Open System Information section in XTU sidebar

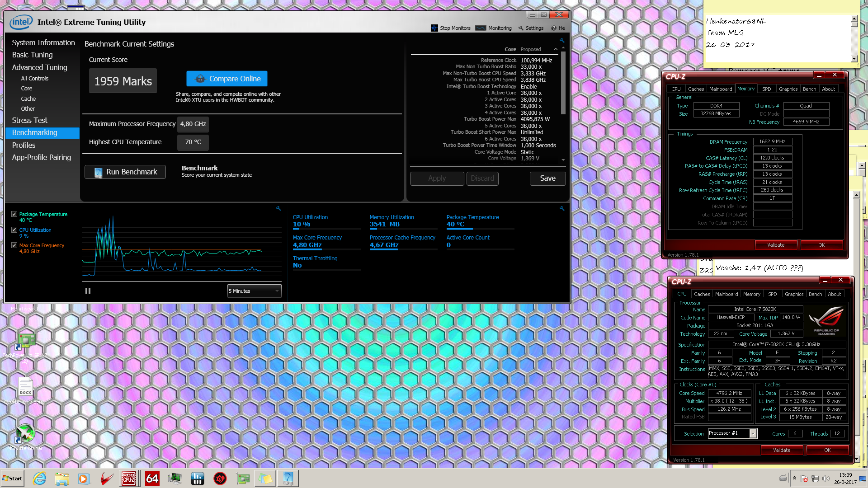coord(43,42)
